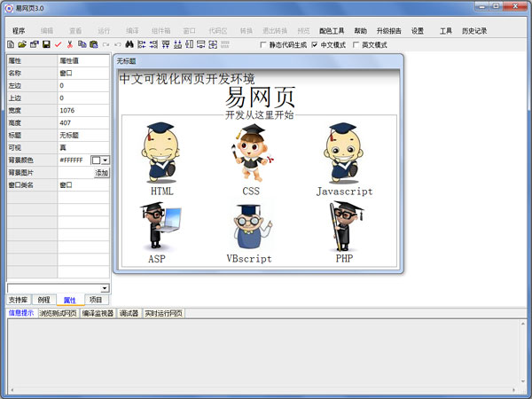Click the Make same size icon
This screenshot has width=532, height=399.
[x=213, y=44]
